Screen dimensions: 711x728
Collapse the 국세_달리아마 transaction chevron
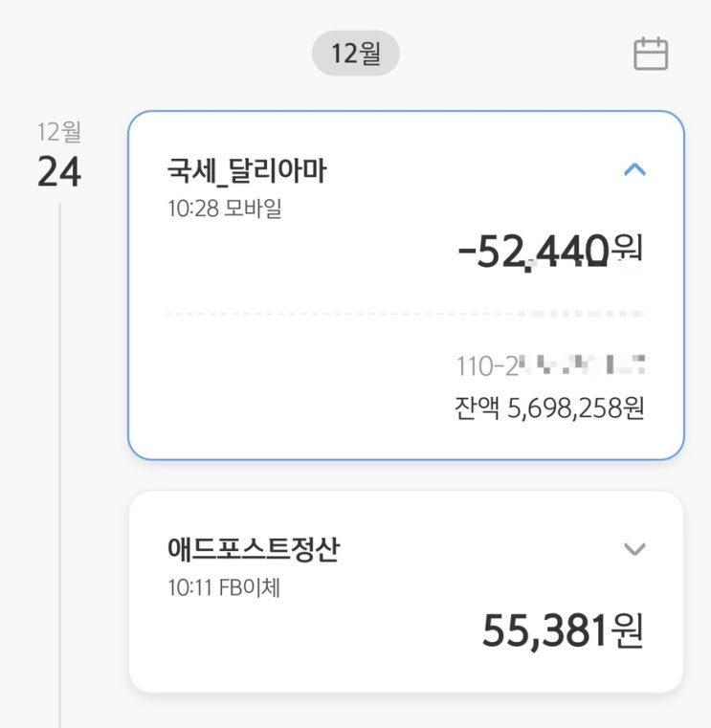634,170
